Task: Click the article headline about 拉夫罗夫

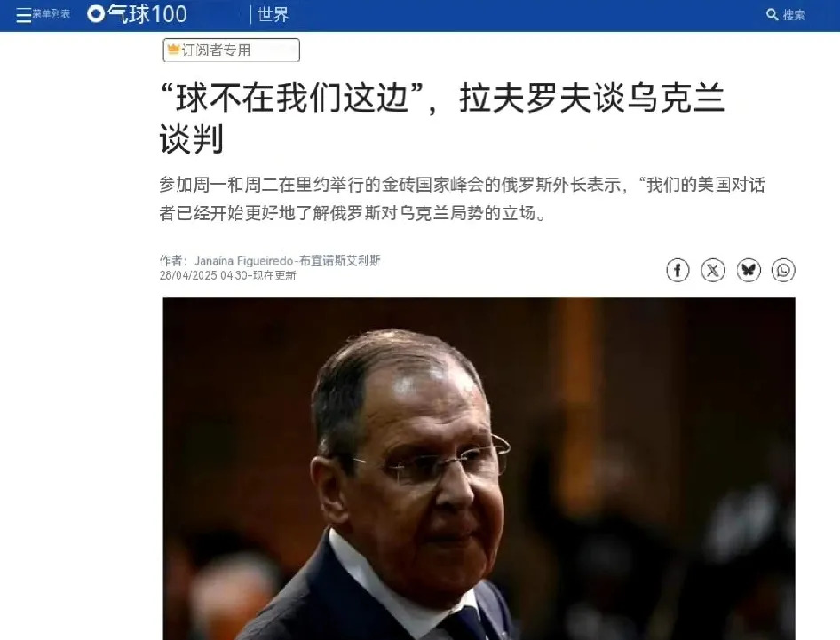Action: 442,117
